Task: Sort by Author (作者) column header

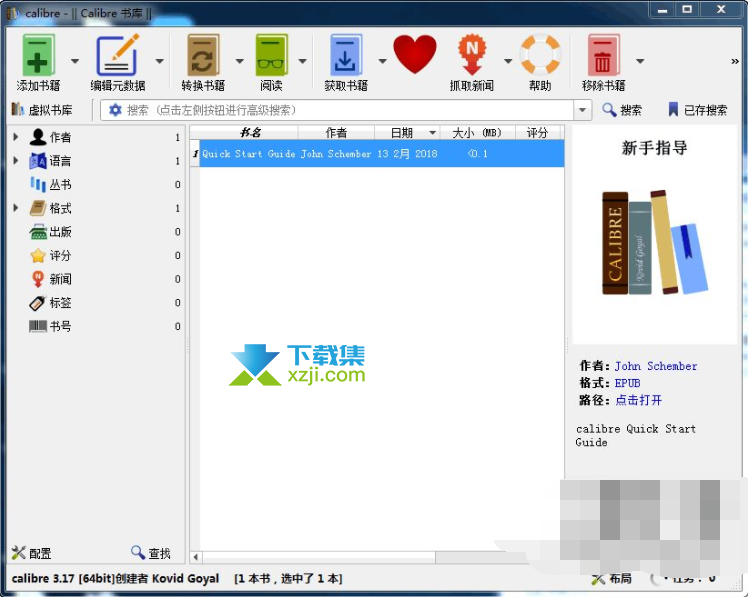Action: (336, 132)
